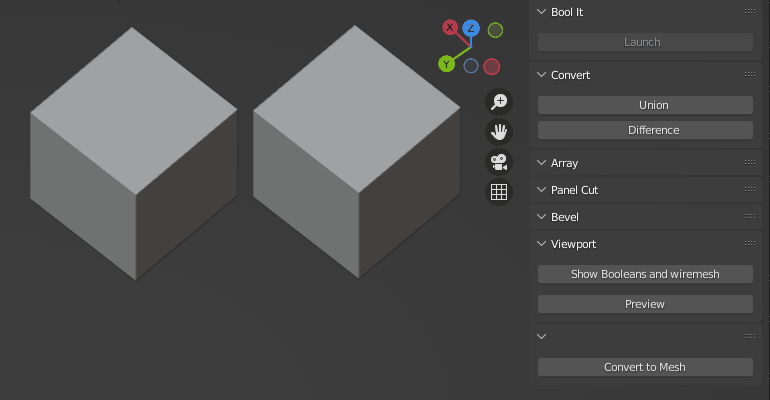Click the Preview button
Viewport: 770px width, 400px height.
pyautogui.click(x=645, y=304)
